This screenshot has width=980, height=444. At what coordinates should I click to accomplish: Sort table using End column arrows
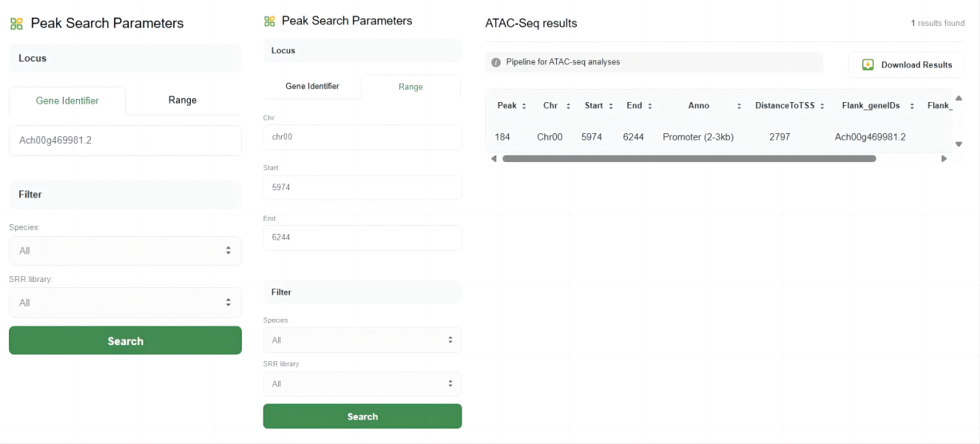(x=650, y=106)
